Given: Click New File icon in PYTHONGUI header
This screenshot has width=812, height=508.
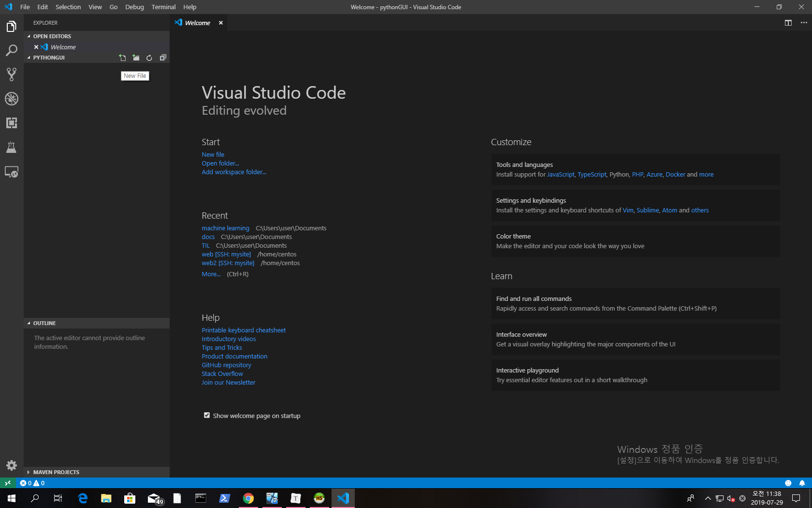Looking at the screenshot, I should [122, 58].
